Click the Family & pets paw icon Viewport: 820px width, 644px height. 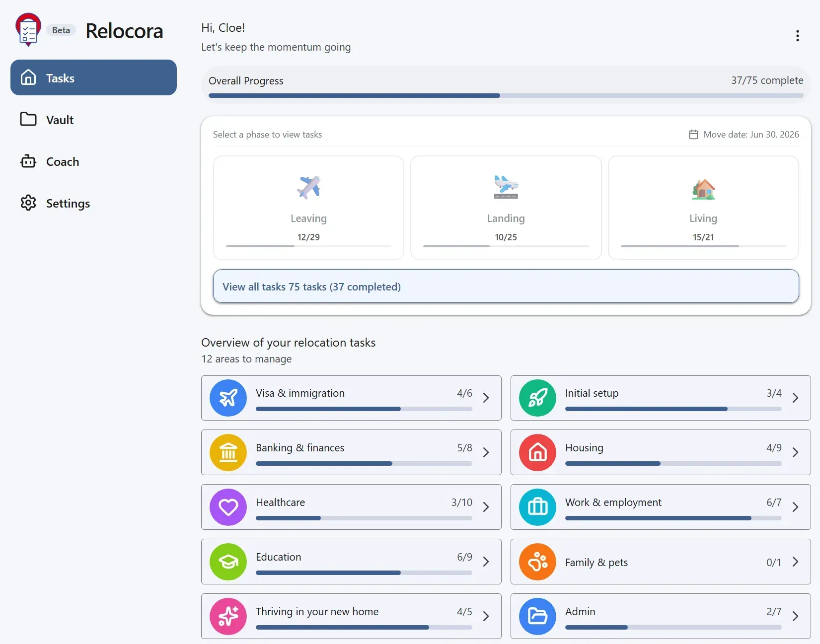538,562
